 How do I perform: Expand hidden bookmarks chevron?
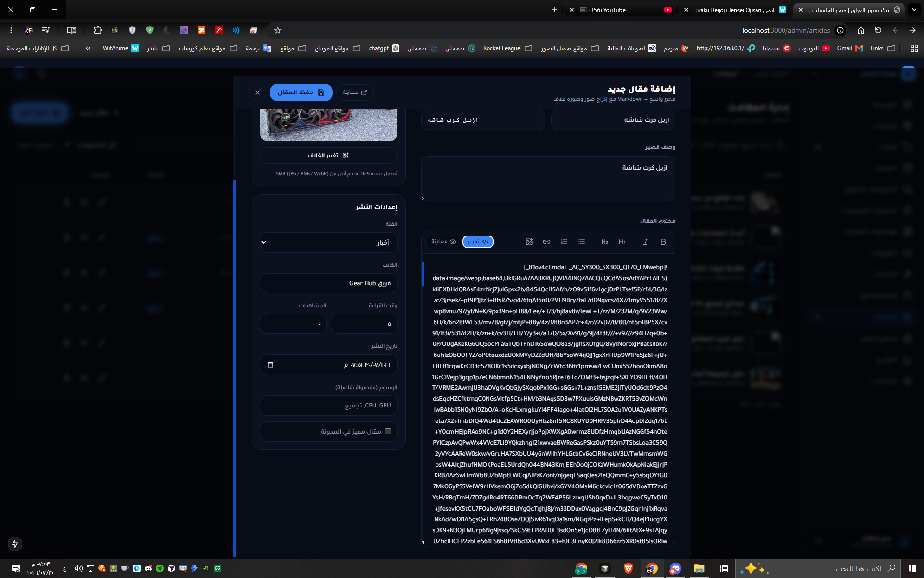88,48
